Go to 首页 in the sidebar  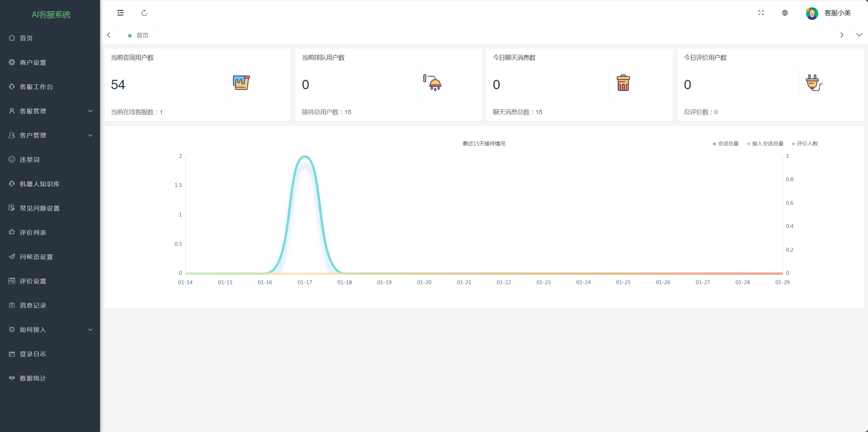[50, 38]
